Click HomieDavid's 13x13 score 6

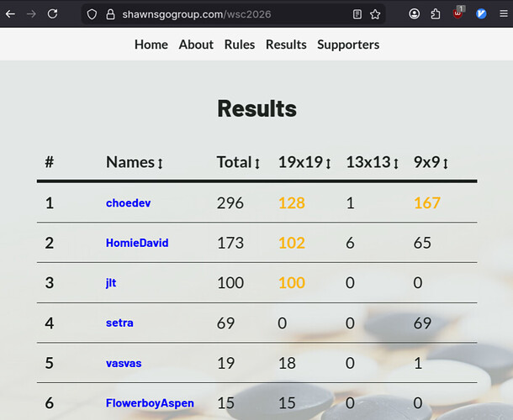tap(350, 243)
